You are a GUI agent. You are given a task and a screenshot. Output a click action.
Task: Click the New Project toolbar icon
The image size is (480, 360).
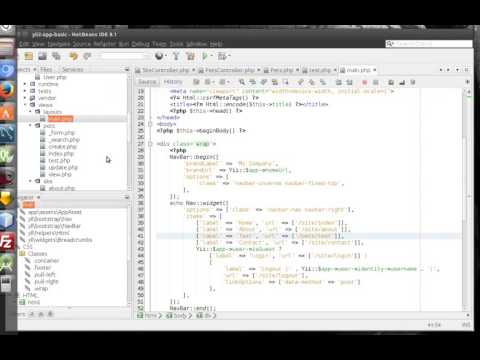[29, 56]
